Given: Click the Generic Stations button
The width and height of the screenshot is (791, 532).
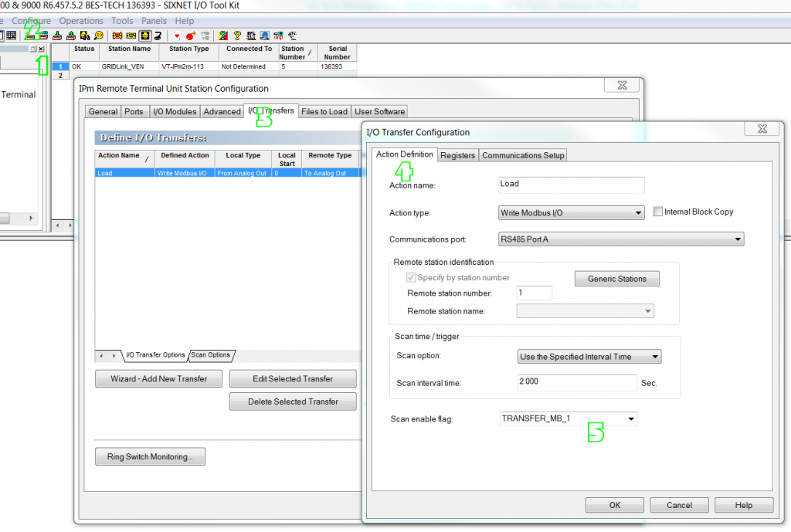Looking at the screenshot, I should click(616, 279).
